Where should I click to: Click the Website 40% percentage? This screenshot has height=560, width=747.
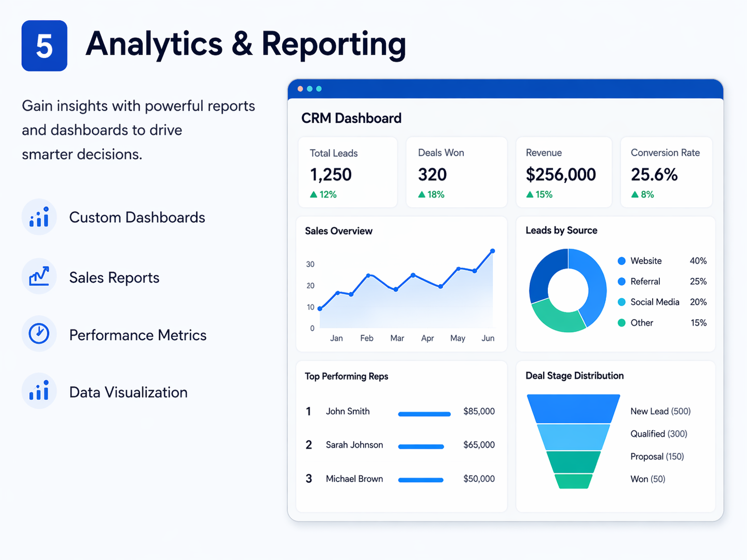698,261
